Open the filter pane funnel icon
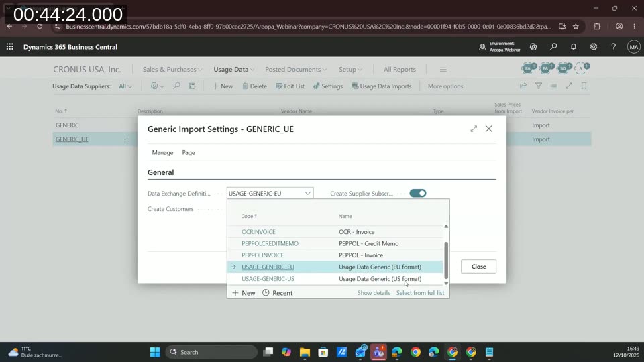Viewport: 644px width, 362px height. click(539, 86)
